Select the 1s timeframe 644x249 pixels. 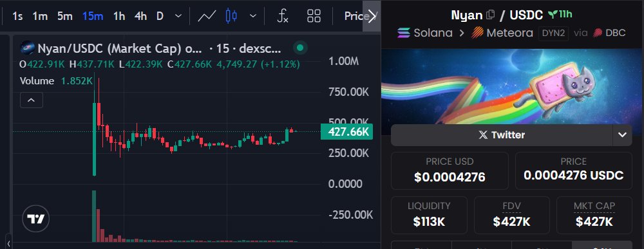[17, 17]
